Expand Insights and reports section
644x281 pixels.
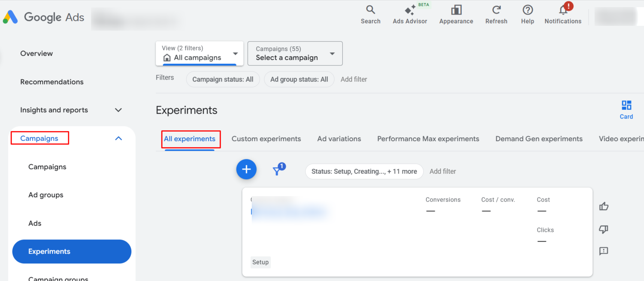coord(118,110)
